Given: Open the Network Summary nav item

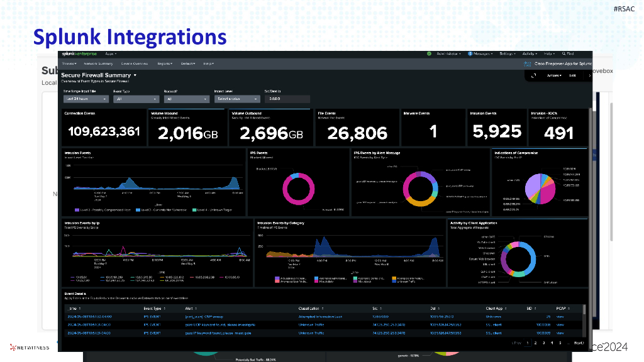Looking at the screenshot, I should click(x=98, y=63).
